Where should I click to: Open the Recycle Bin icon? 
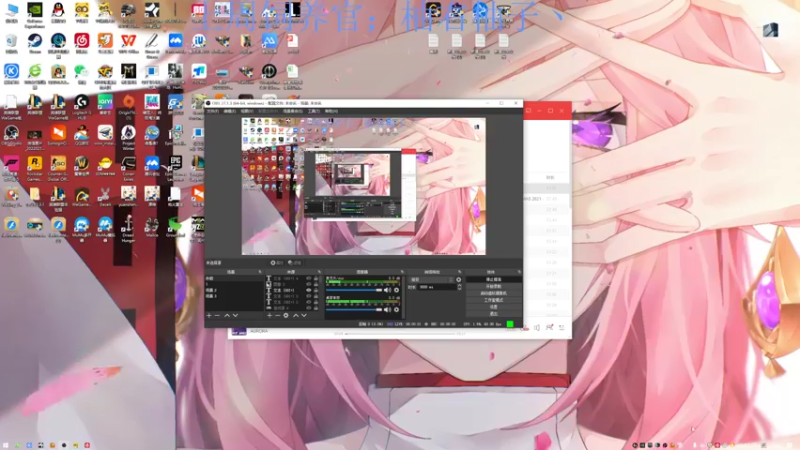(11, 41)
